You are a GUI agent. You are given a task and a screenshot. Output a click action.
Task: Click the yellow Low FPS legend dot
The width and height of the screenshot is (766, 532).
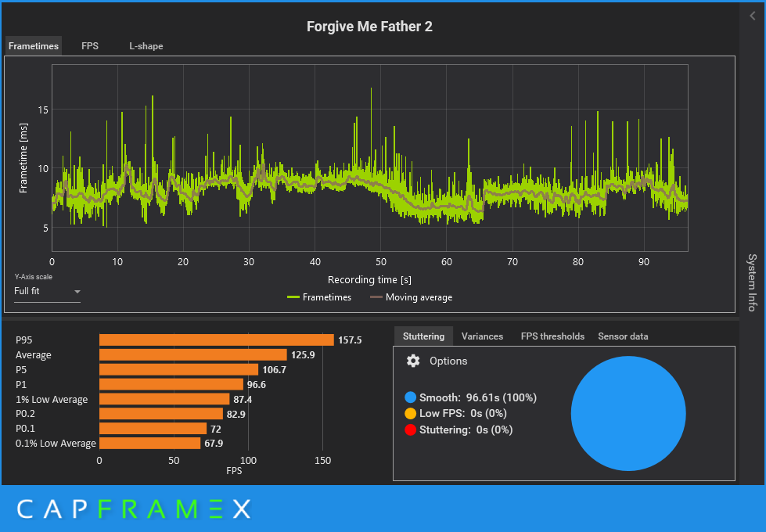point(410,413)
